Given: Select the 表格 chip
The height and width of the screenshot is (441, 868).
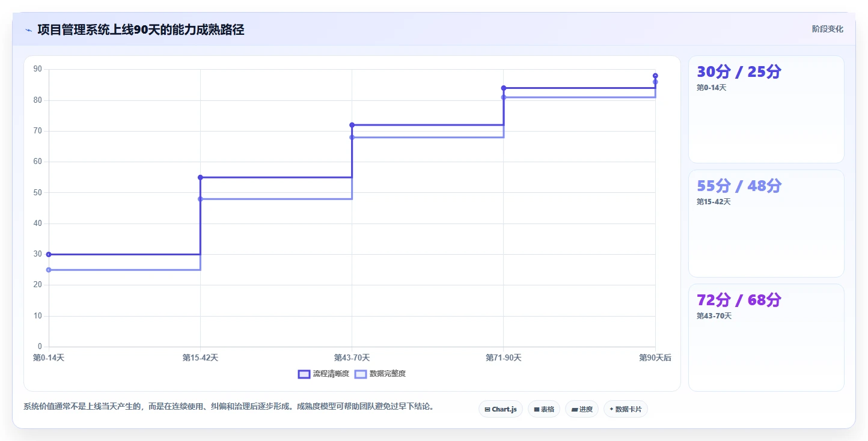Looking at the screenshot, I should [543, 409].
